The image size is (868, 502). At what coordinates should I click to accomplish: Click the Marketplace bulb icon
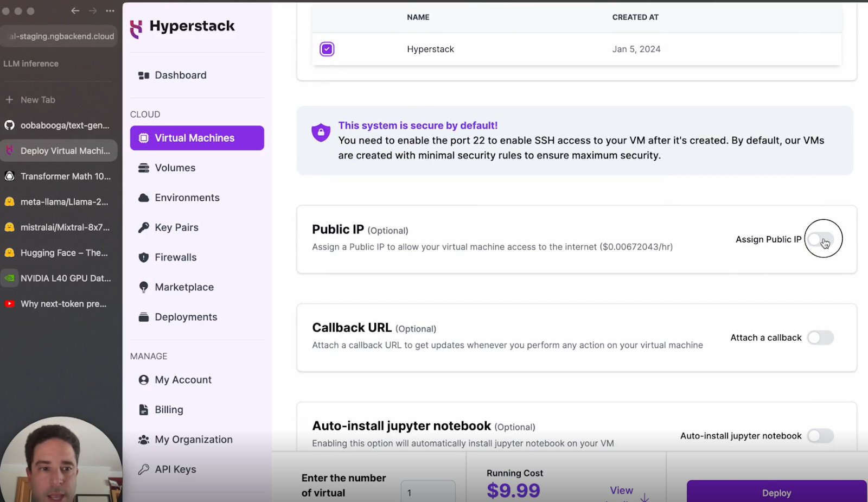(144, 287)
